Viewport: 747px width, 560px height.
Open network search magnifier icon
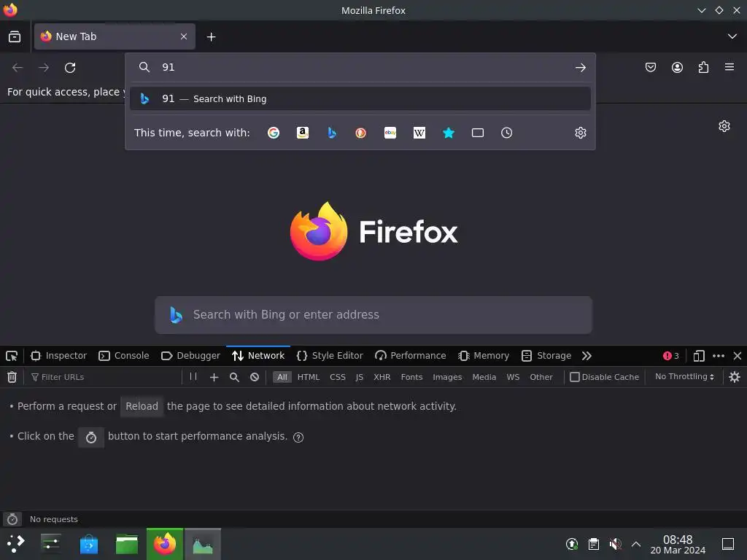click(x=234, y=377)
